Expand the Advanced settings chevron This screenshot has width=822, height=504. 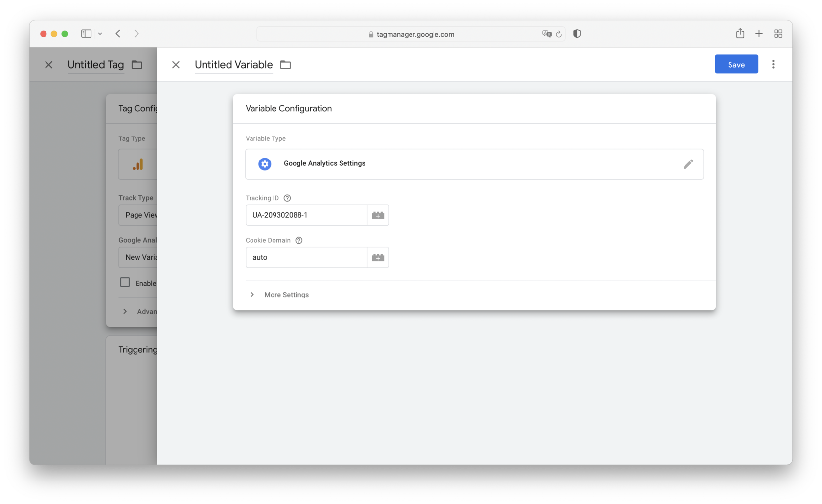[x=125, y=311]
